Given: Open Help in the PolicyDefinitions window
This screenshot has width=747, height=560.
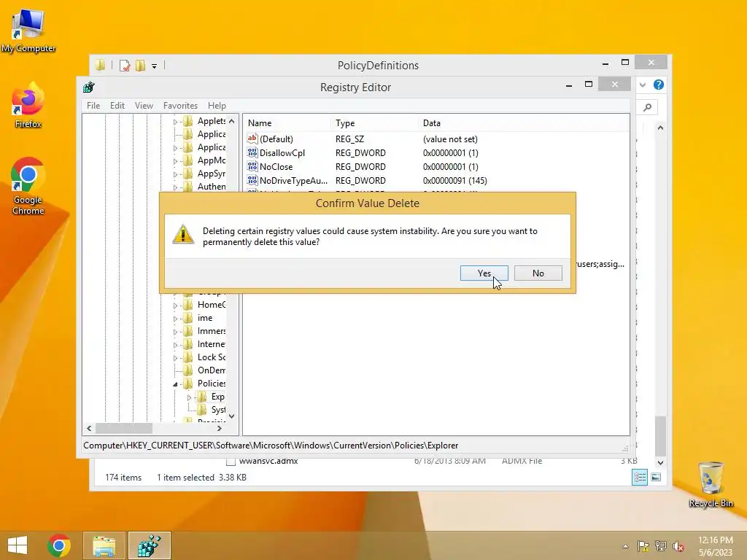Looking at the screenshot, I should click(x=659, y=85).
